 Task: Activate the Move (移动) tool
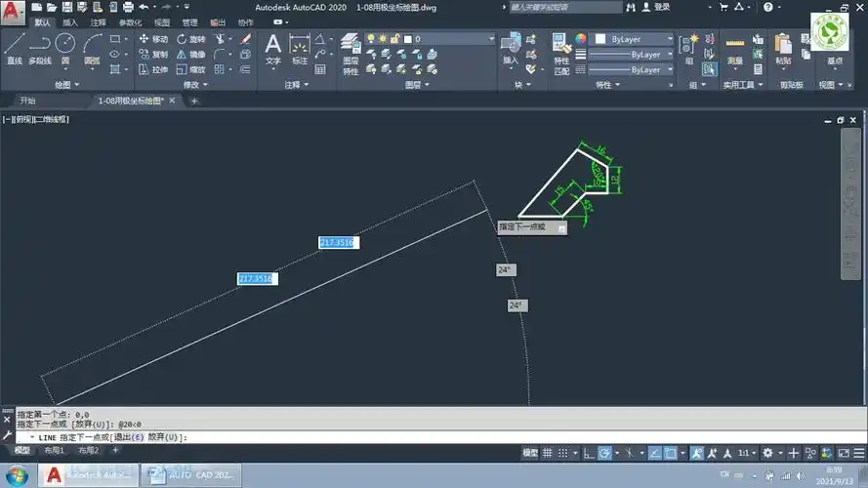tap(153, 39)
